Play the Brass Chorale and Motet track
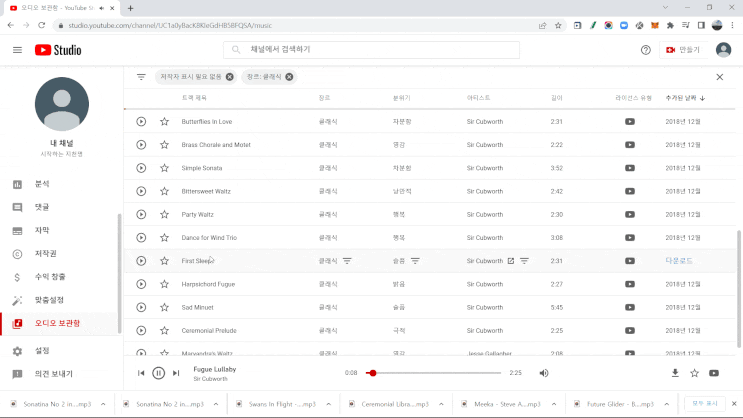Viewport: 743px width, 418px height. click(141, 145)
